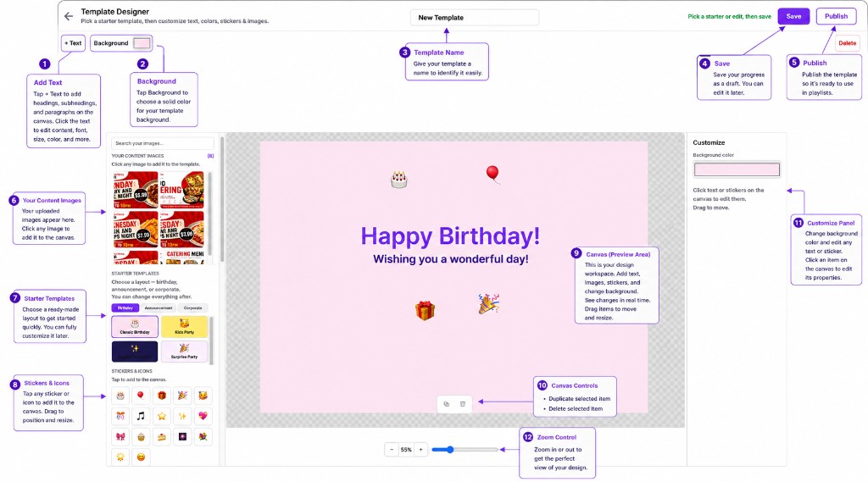Screen dimensions: 868x482
Task: Add the confetti ball sticker
Action: tap(120, 416)
